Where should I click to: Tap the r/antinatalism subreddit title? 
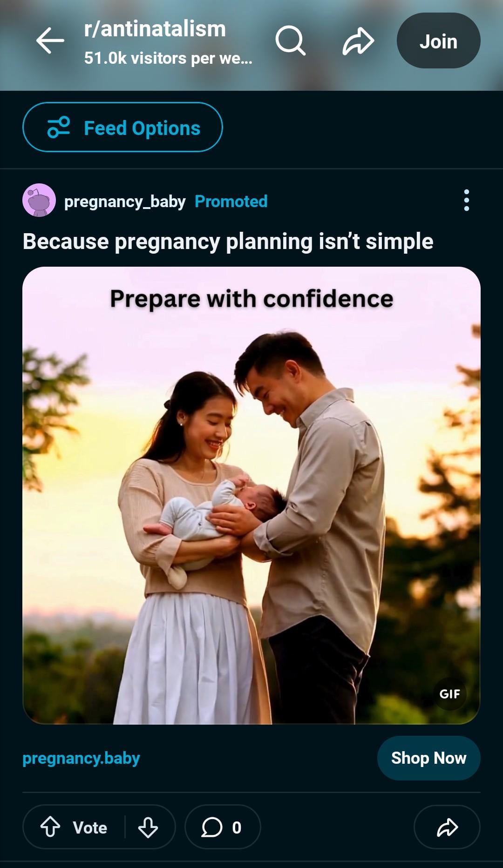[155, 29]
